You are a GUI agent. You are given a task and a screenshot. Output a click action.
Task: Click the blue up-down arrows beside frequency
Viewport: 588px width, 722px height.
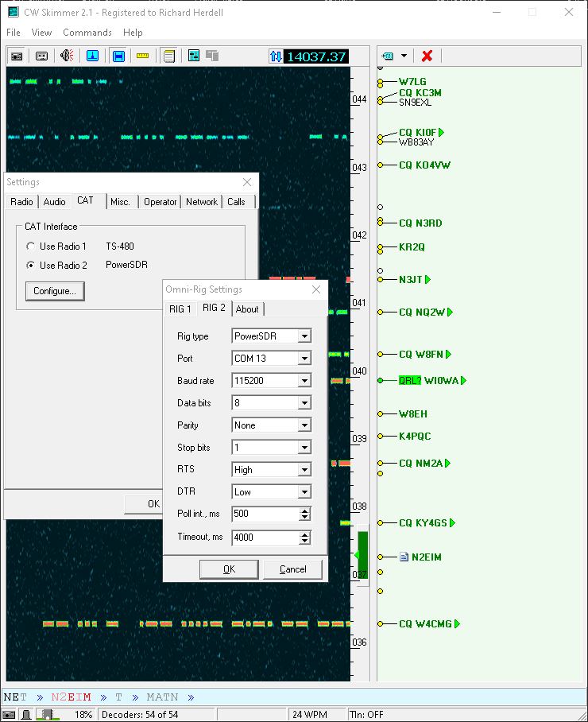pyautogui.click(x=276, y=56)
